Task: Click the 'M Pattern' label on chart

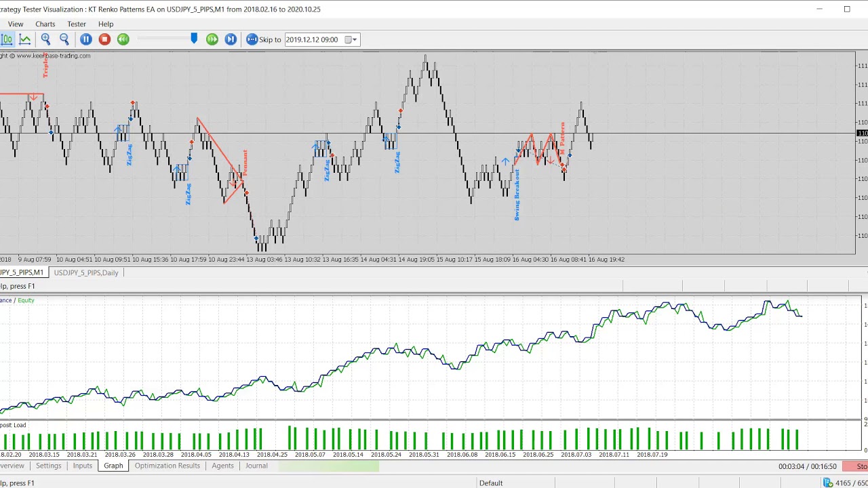Action: [562, 139]
